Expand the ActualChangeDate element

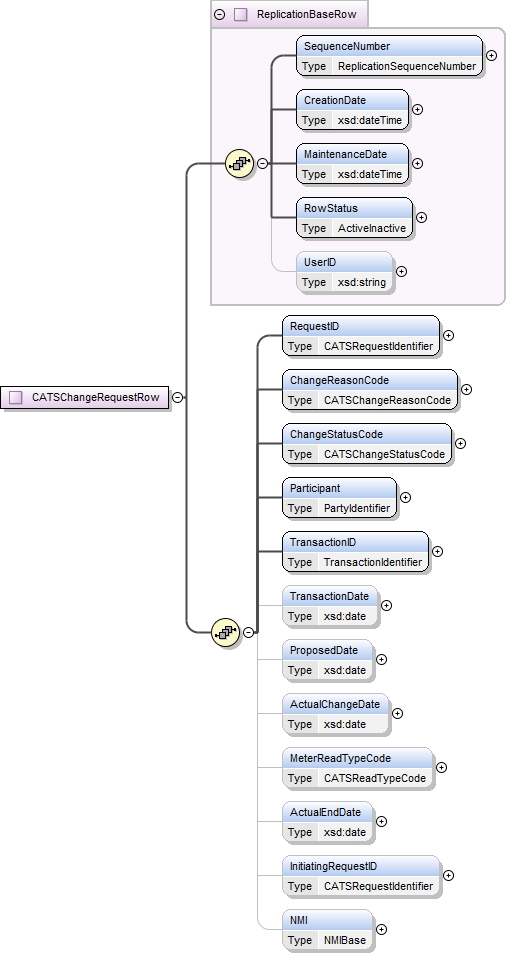coord(397,713)
